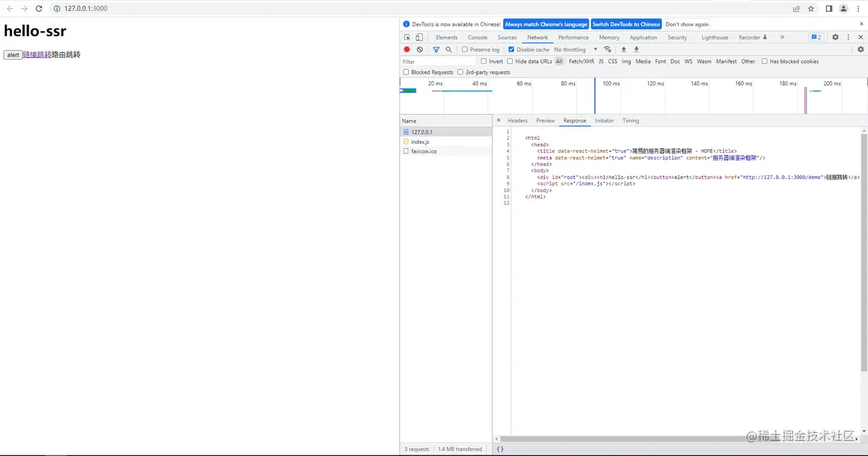Image resolution: width=868 pixels, height=456 pixels.
Task: Click the network Filter text field
Action: click(439, 61)
